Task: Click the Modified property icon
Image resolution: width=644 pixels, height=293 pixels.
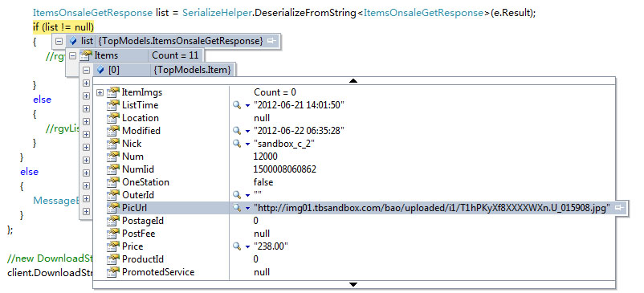Action: click(112, 131)
